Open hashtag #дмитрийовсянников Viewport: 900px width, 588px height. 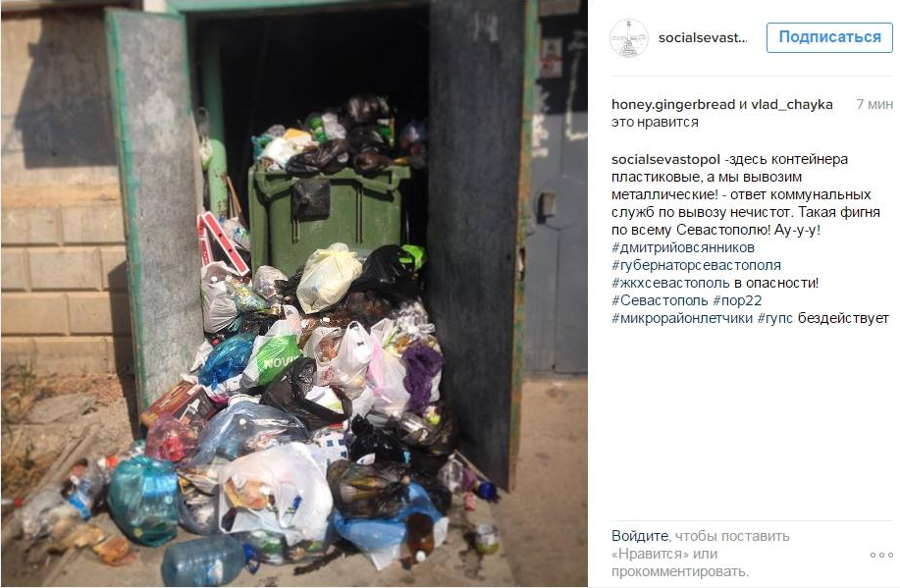(x=683, y=247)
